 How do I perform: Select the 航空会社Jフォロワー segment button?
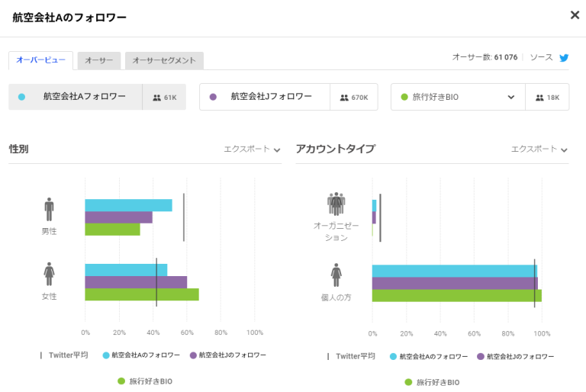(264, 97)
